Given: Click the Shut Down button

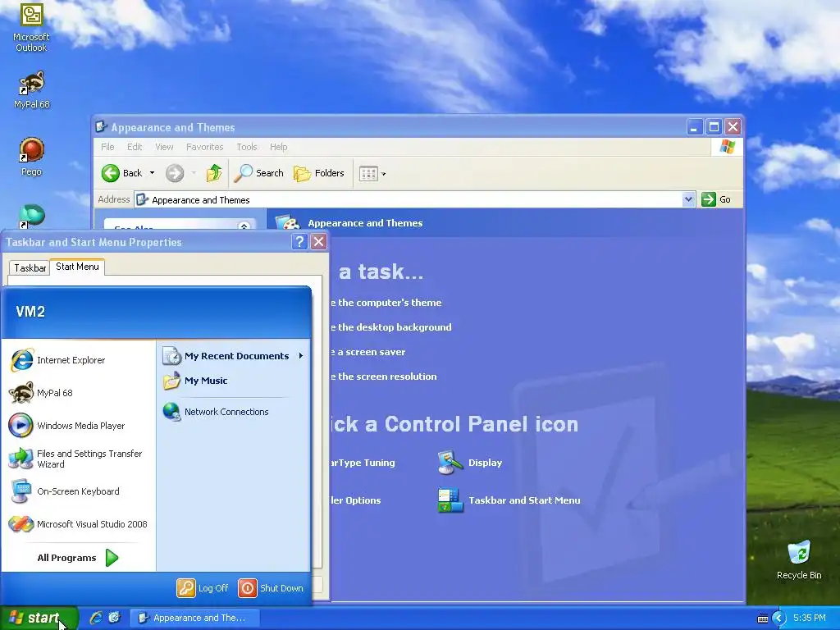Looking at the screenshot, I should [x=271, y=587].
